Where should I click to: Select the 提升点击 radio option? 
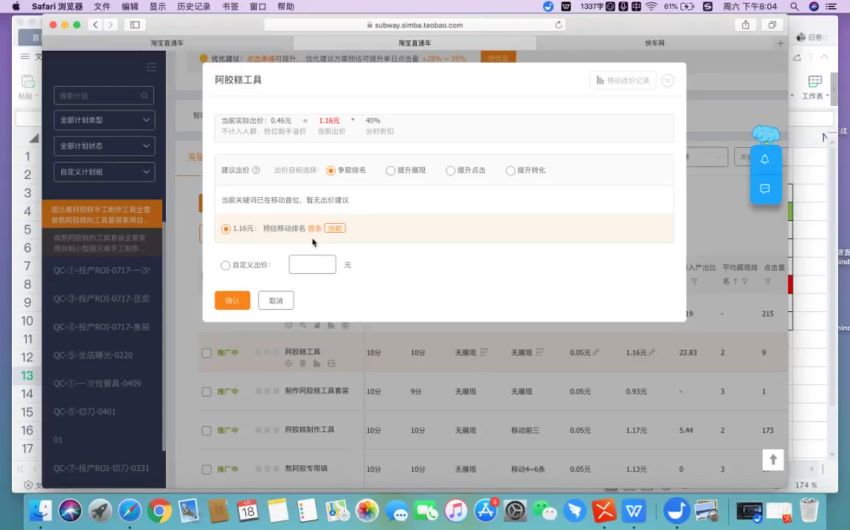450,171
